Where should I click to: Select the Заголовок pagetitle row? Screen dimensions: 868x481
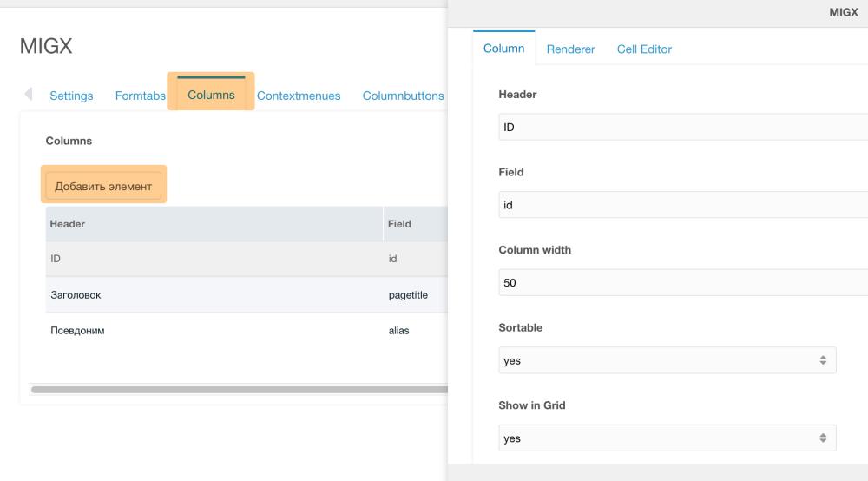click(247, 295)
